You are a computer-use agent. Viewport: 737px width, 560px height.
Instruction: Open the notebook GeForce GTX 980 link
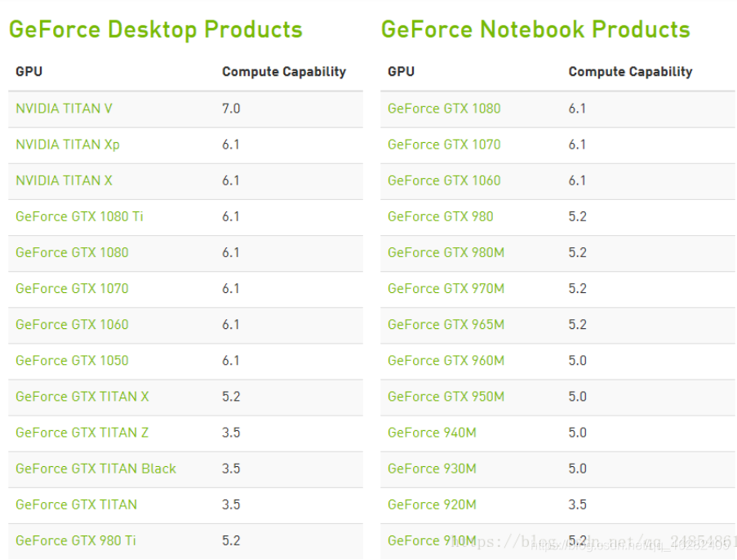tap(441, 217)
